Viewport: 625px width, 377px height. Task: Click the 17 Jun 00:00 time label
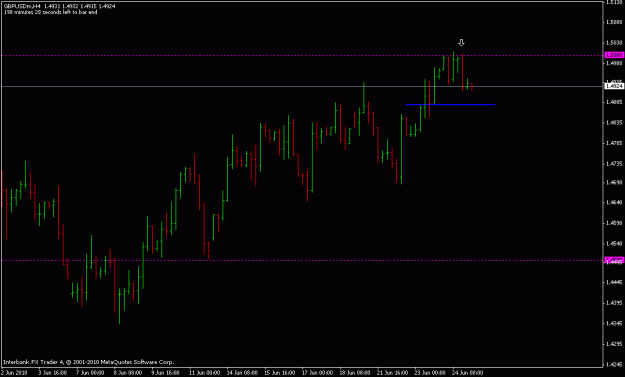(x=318, y=373)
